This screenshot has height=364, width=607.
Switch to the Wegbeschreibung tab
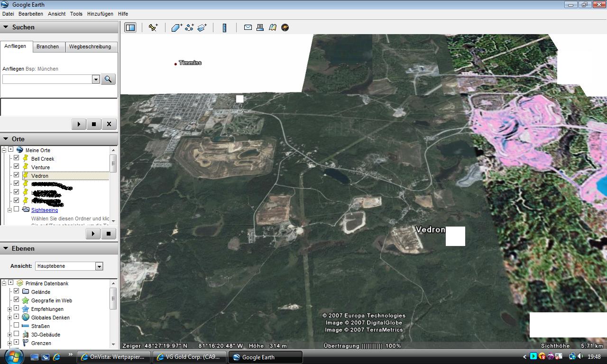[x=90, y=46]
